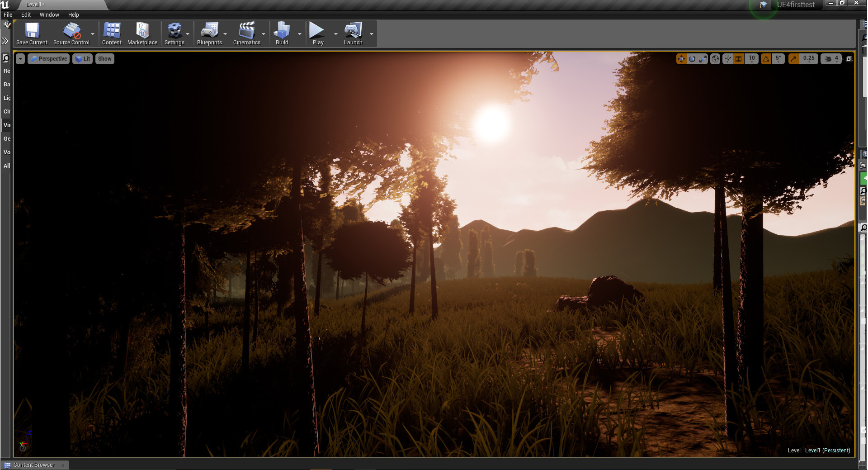
Task: Select the rotate gizmo tool
Action: (x=692, y=59)
